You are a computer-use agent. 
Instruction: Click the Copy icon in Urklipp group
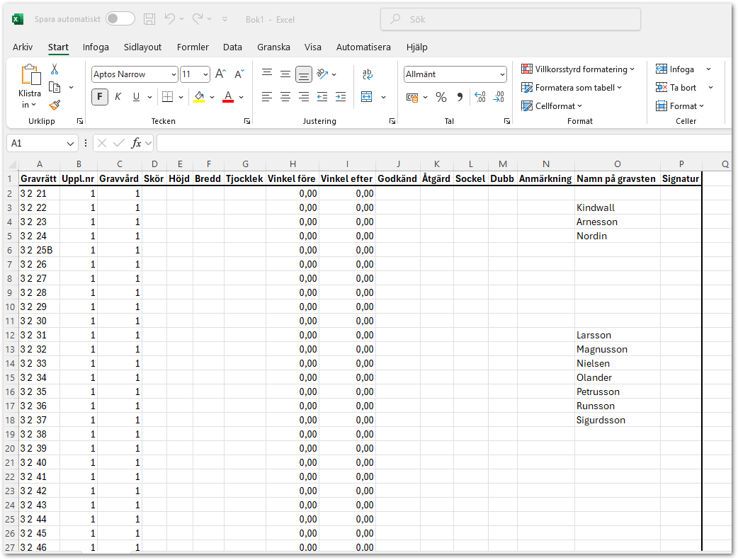55,88
